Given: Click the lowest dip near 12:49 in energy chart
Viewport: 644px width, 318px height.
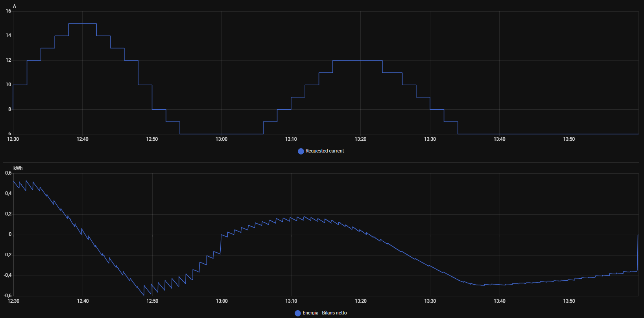Looking at the screenshot, I should [x=144, y=295].
